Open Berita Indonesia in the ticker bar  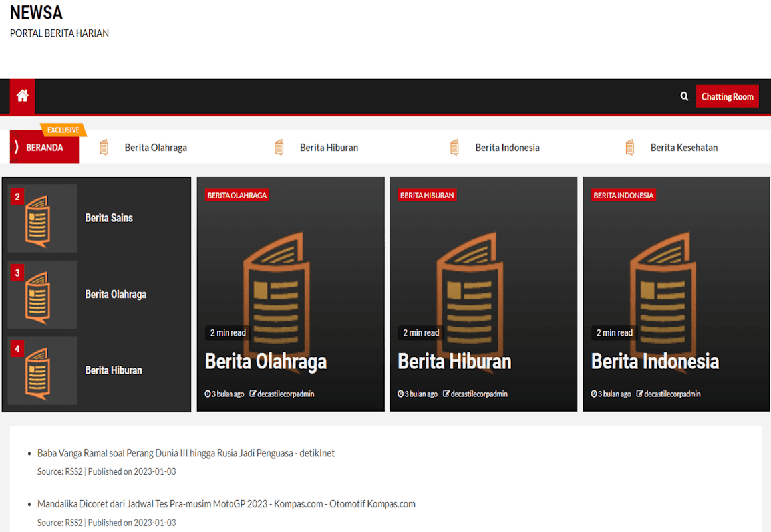point(507,148)
